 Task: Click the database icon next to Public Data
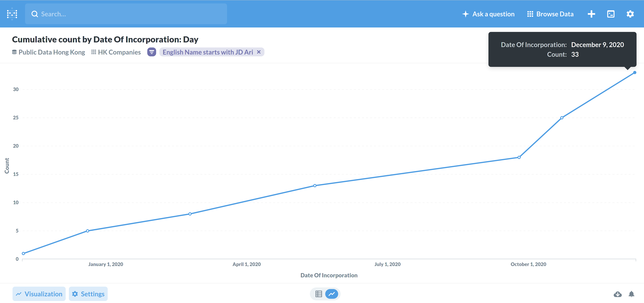click(x=14, y=52)
